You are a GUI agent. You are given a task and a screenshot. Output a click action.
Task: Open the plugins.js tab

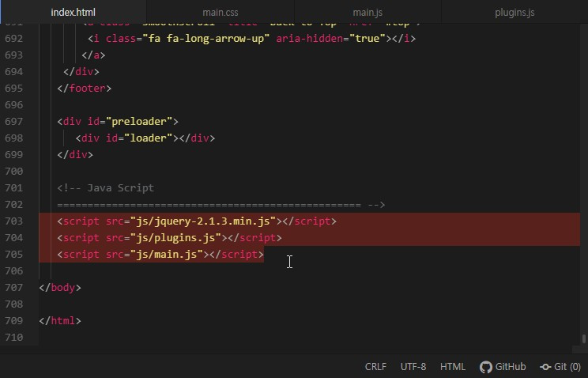click(x=514, y=12)
